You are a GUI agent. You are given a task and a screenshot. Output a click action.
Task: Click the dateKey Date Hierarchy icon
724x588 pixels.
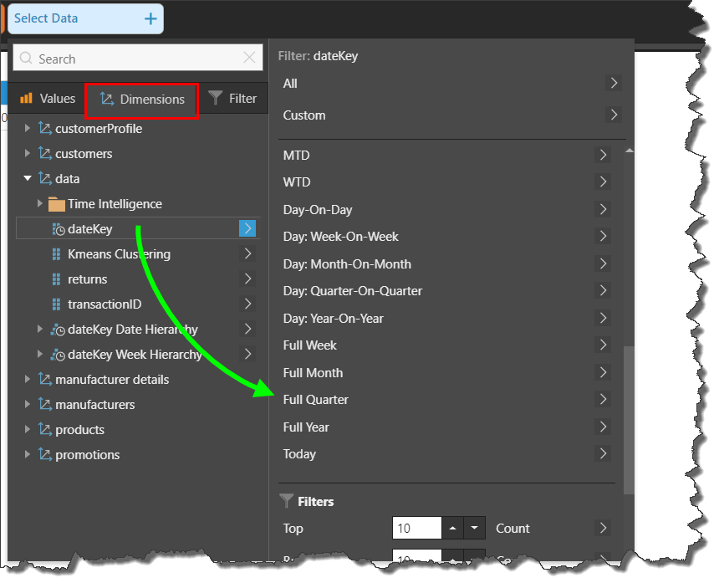tap(58, 330)
